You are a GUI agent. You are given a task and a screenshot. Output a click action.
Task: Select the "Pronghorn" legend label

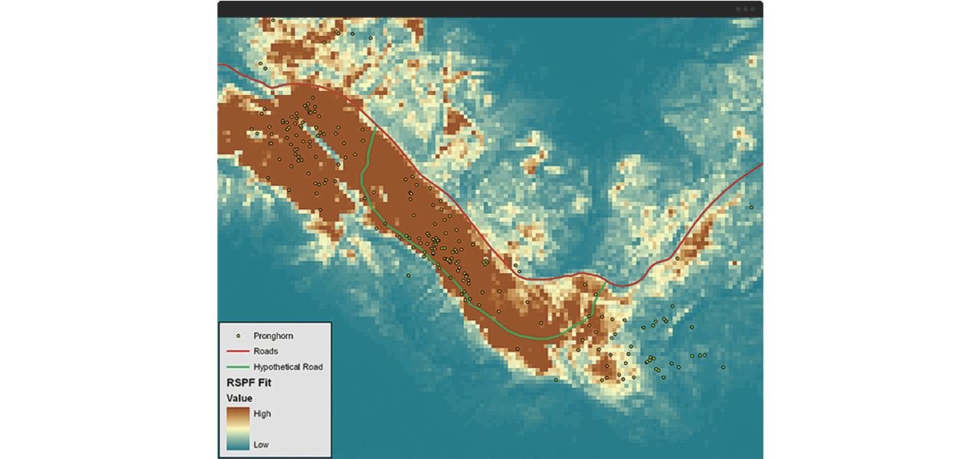pyautogui.click(x=273, y=336)
